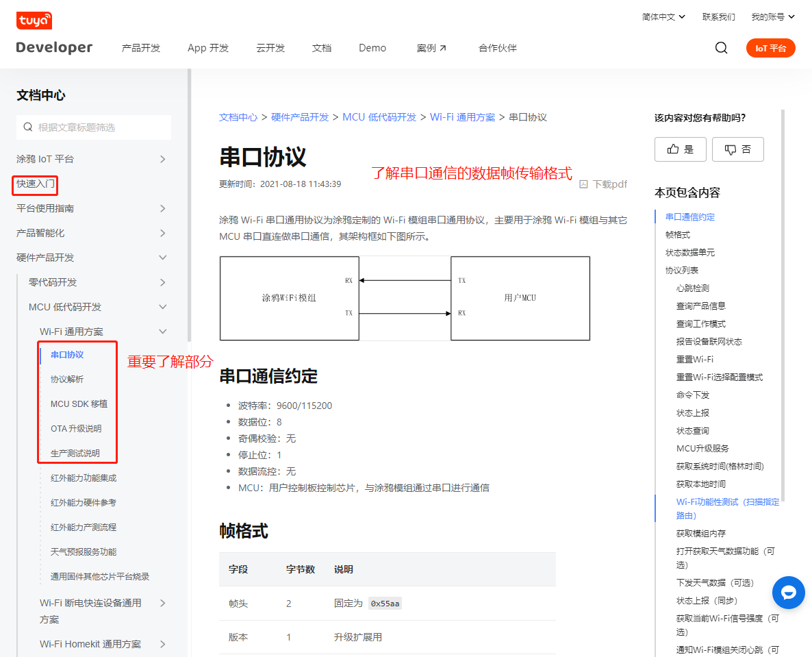Open 通用固件其他芯片平台烧录 in sidebar
This screenshot has height=657, width=812.
coord(100,576)
